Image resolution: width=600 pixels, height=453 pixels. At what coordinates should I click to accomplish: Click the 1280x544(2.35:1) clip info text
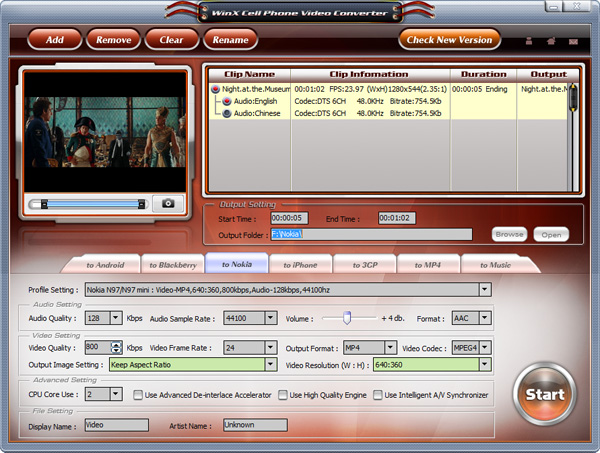tap(417, 89)
